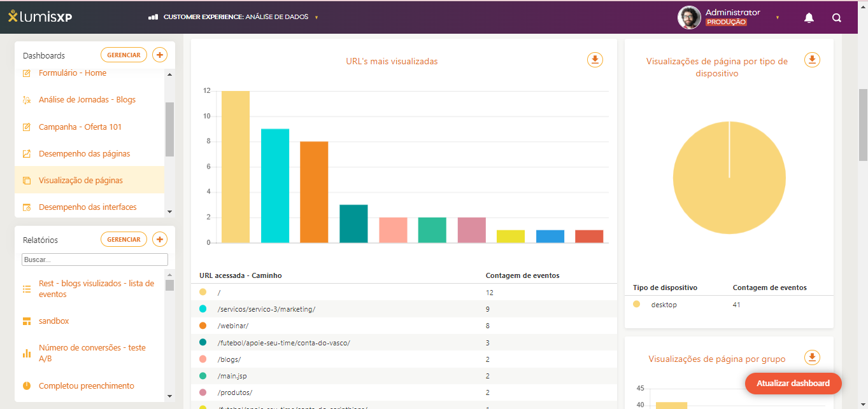
Task: Click the Dashboards list scroll up arrow
Action: (x=169, y=74)
